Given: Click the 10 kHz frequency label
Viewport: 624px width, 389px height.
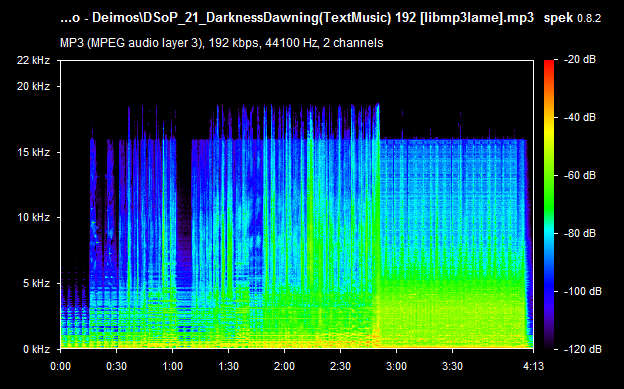Looking at the screenshot, I should tap(33, 217).
